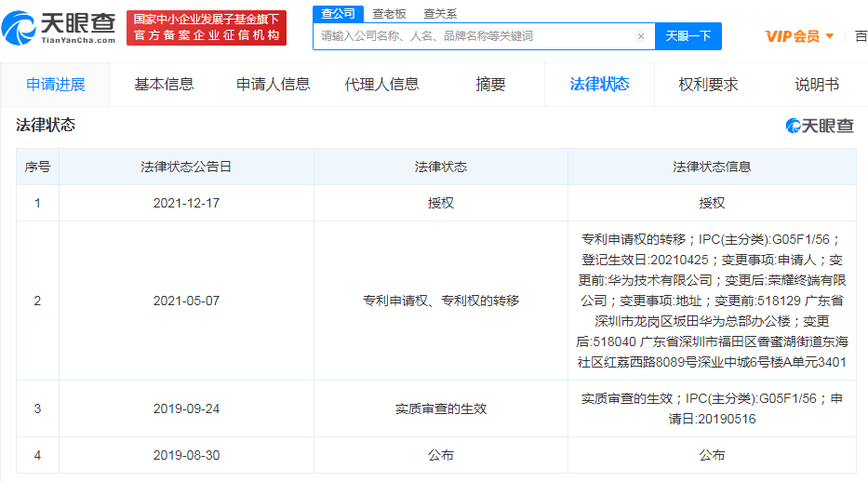Click the transfer details text mentioning 华为技术有限公司
868x482 pixels.
pyautogui.click(x=712, y=301)
